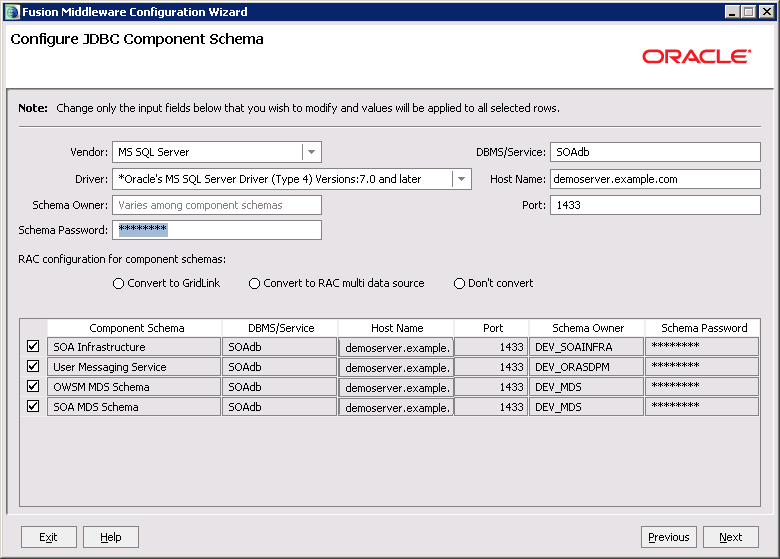Deselect the SOA MDS Schema row checkbox

point(33,407)
